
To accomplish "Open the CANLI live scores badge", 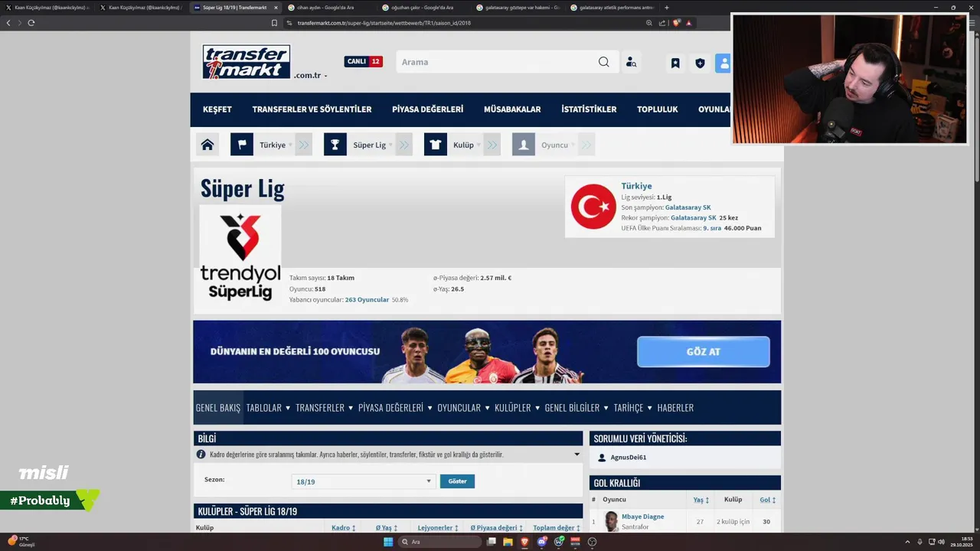I will [363, 62].
